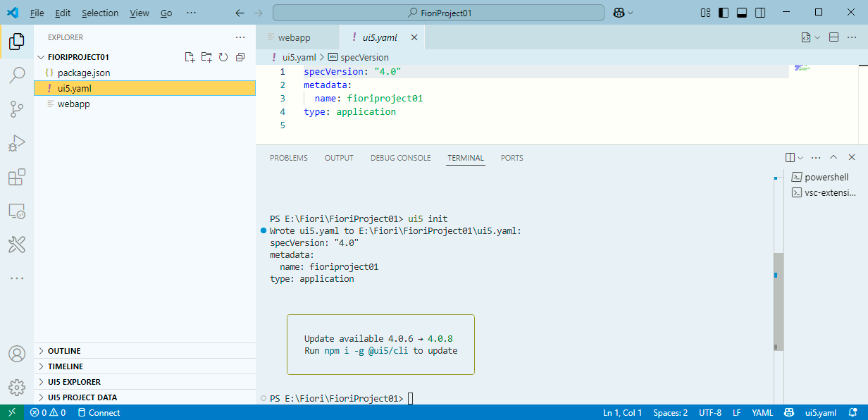Open editor More Actions menu
This screenshot has height=420, width=868.
(x=852, y=37)
